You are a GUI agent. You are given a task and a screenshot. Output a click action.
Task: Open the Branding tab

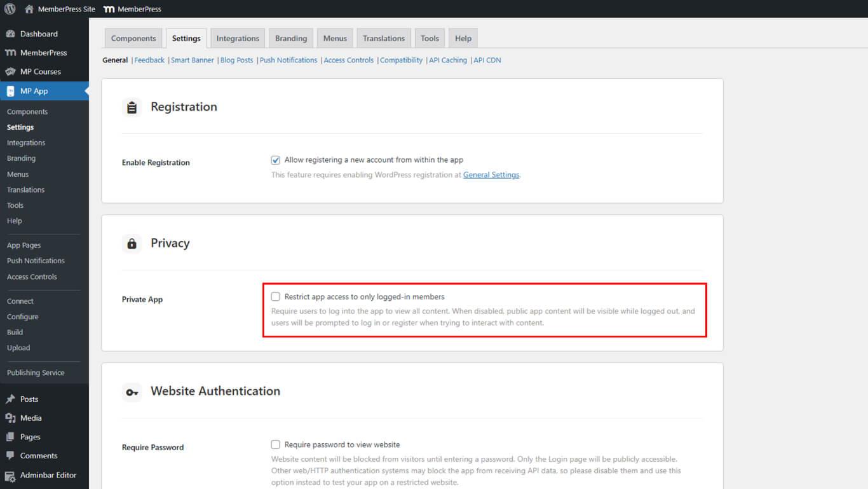pos(291,38)
